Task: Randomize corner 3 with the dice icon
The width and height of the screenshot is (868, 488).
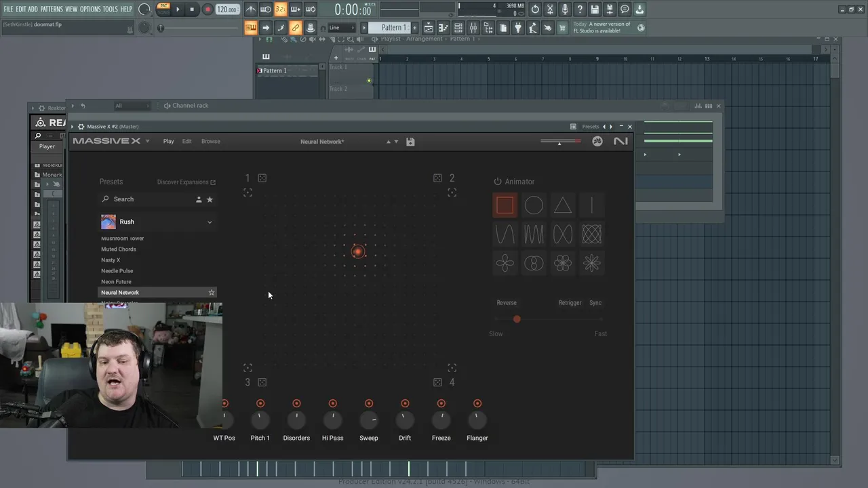Action: 262,382
